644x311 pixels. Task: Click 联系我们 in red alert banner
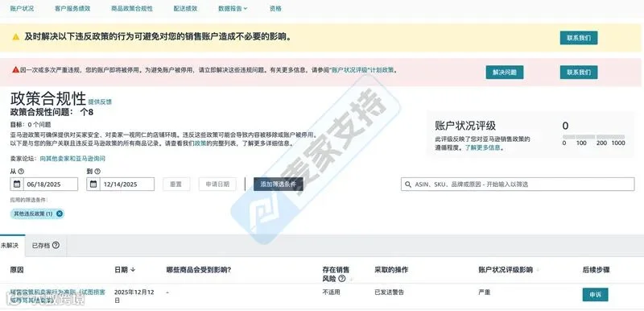579,73
